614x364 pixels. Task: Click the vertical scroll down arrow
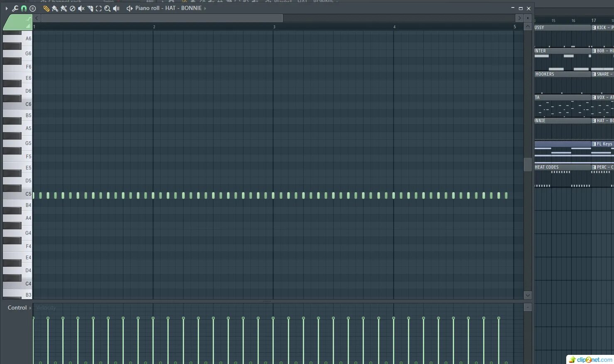tap(528, 295)
